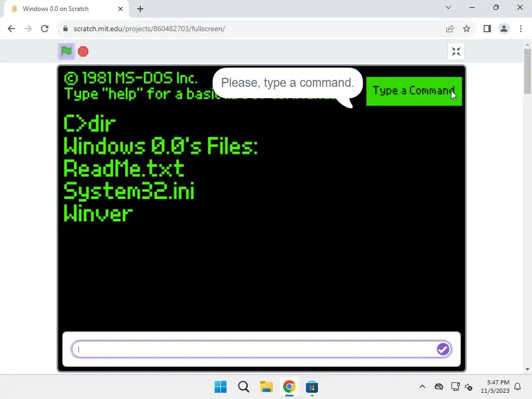
Task: Click System32.ini in file listing
Action: 129,191
